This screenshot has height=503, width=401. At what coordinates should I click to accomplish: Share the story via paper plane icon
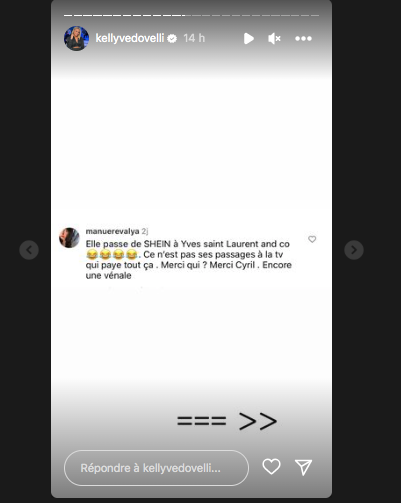point(303,467)
